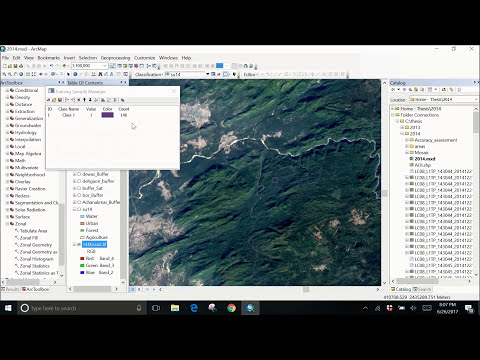
Task: Toggle Achanakmar_Buffer layer checkbox
Action: [x=79, y=202]
